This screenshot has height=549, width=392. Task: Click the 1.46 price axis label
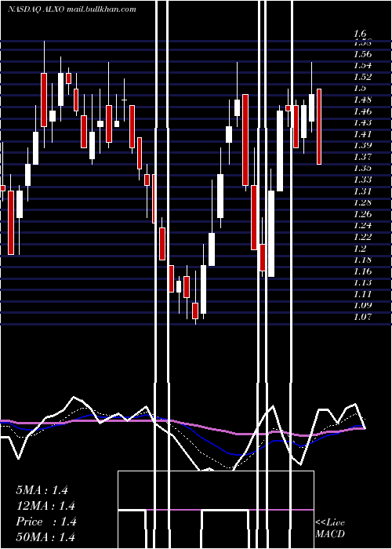(x=362, y=111)
